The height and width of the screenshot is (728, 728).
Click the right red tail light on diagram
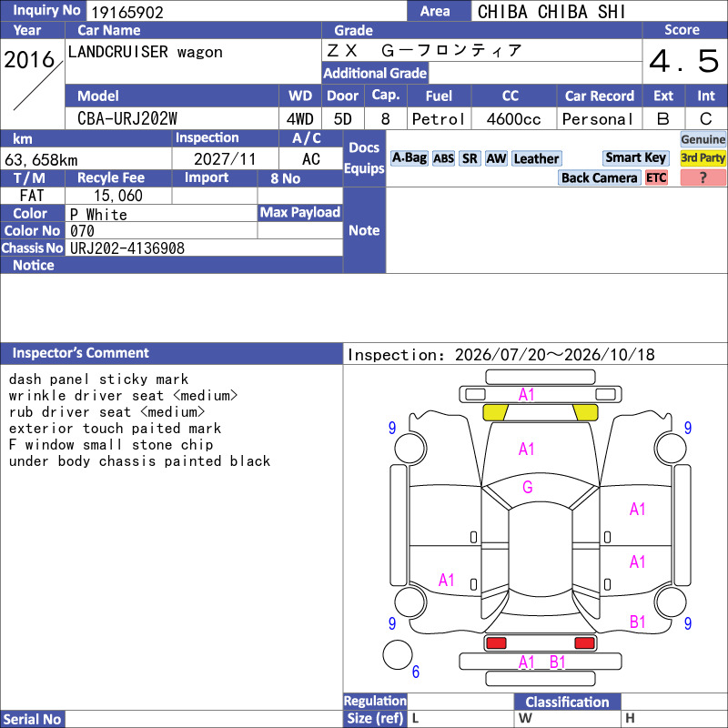click(584, 643)
